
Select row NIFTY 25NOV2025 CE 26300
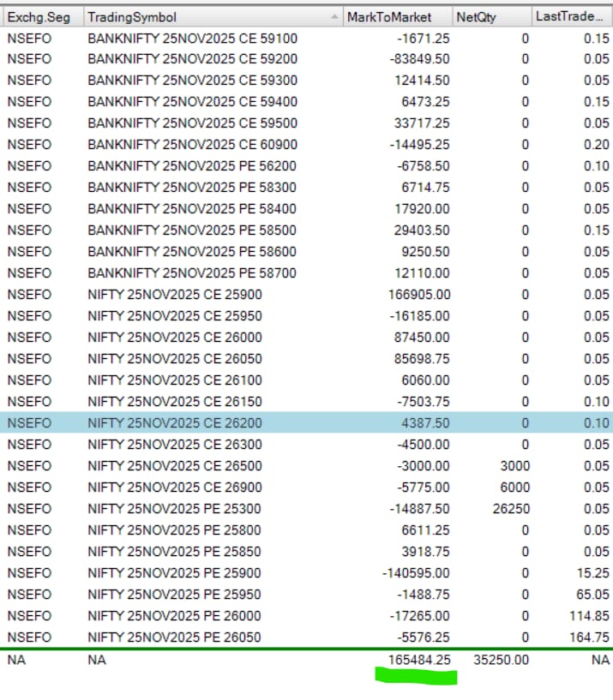307,445
